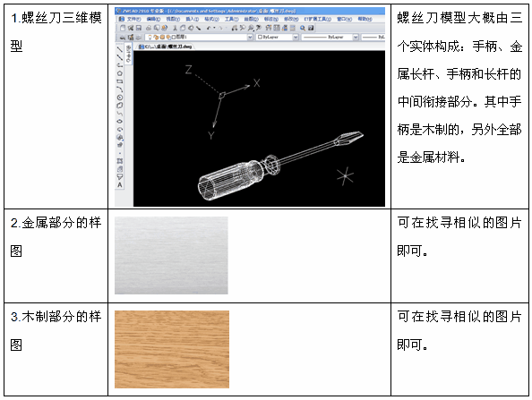The height and width of the screenshot is (400, 532).
Task: Select the Circle draw tool
Action: (x=120, y=98)
